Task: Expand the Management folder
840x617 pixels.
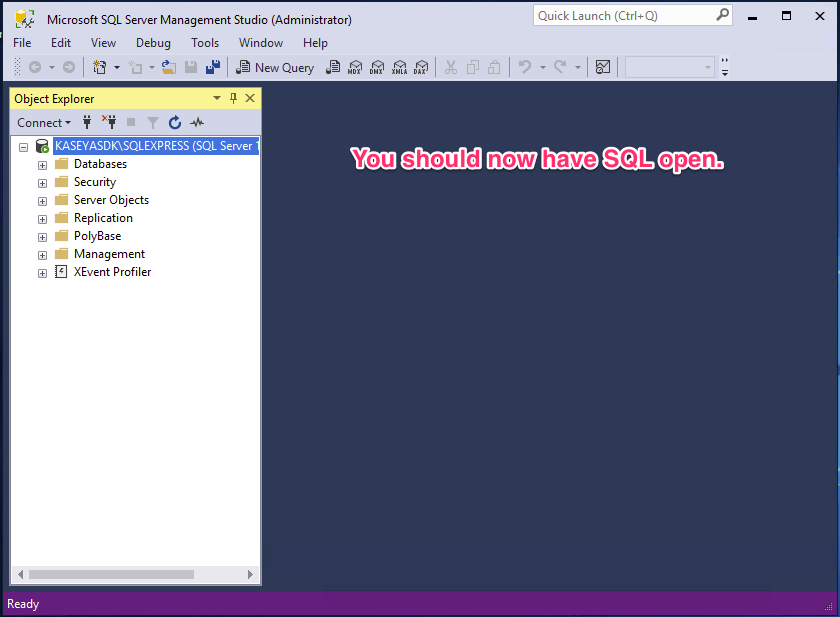Action: (x=42, y=255)
